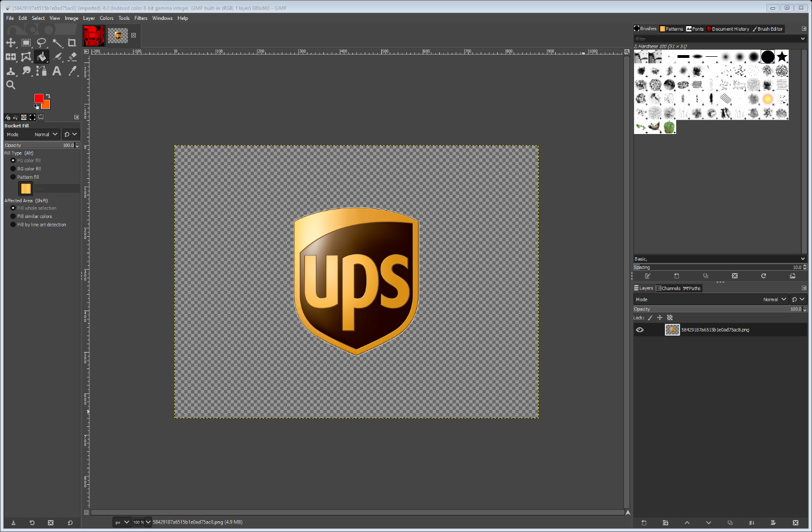The height and width of the screenshot is (532, 812).
Task: Lower layer with down arrow in Layers panel
Action: pyautogui.click(x=709, y=523)
